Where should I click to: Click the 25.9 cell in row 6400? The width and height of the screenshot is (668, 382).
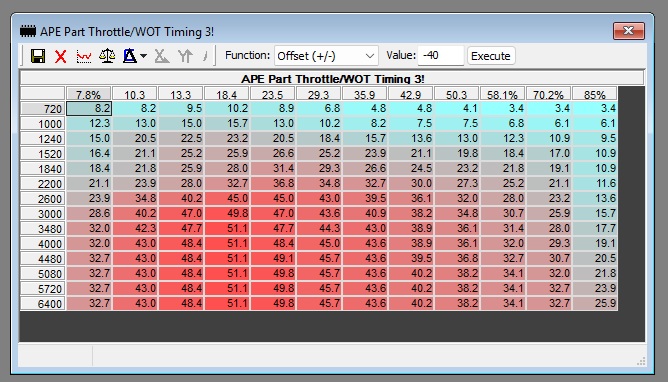(595, 303)
